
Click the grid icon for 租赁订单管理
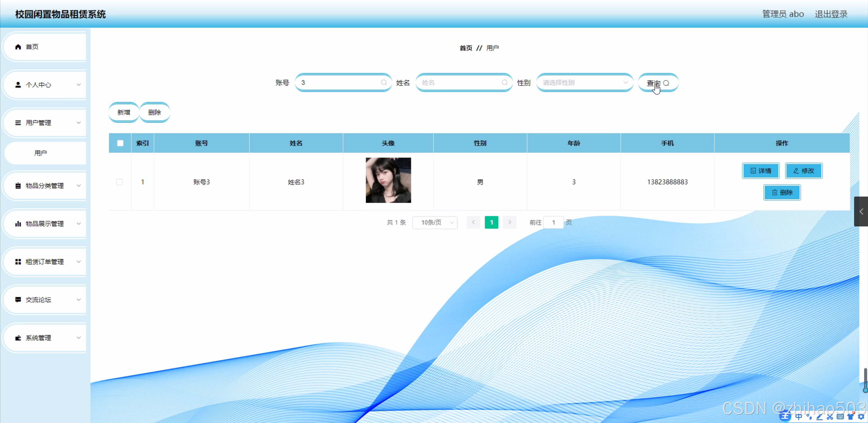(x=18, y=262)
